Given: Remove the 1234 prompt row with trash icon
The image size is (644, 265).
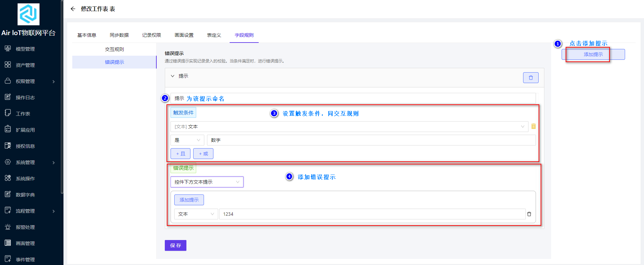Looking at the screenshot, I should (x=529, y=214).
